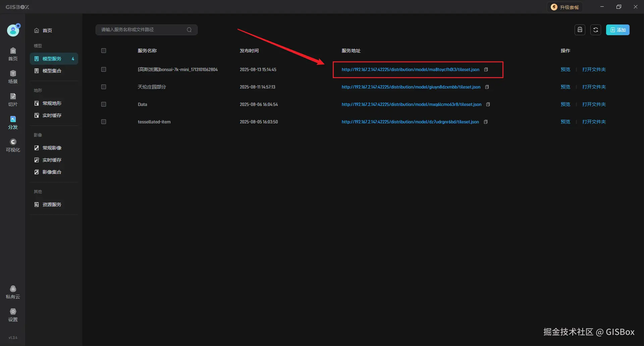This screenshot has height=346, width=644.
Task: Select the Data row checkbox
Action: click(104, 104)
